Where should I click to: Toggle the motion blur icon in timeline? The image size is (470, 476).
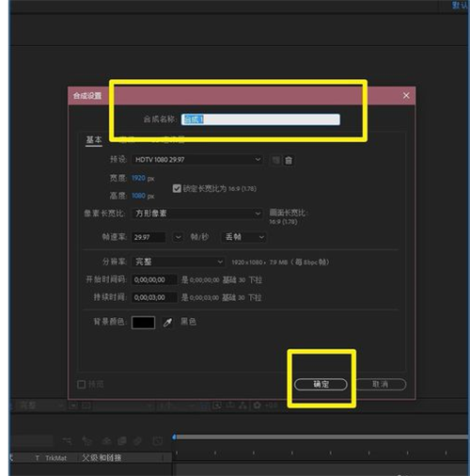point(137,441)
